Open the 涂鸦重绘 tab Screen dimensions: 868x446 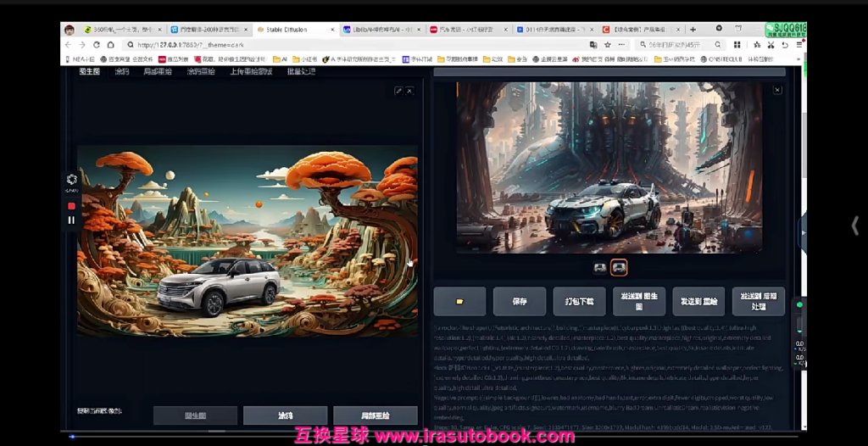click(x=201, y=71)
